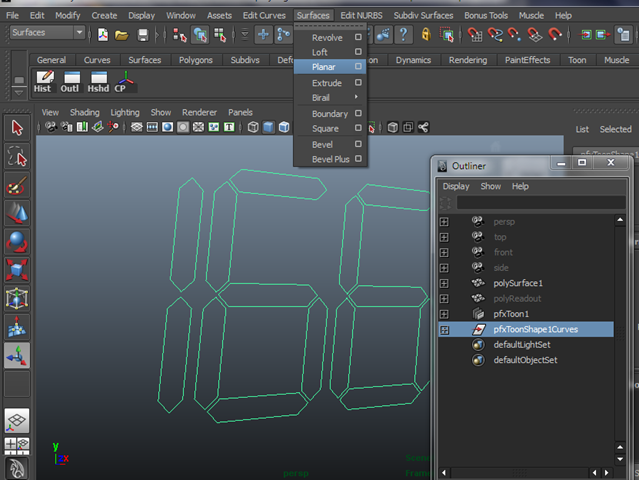Expand polyReadout node in Outliner
This screenshot has width=639, height=480.
444,299
